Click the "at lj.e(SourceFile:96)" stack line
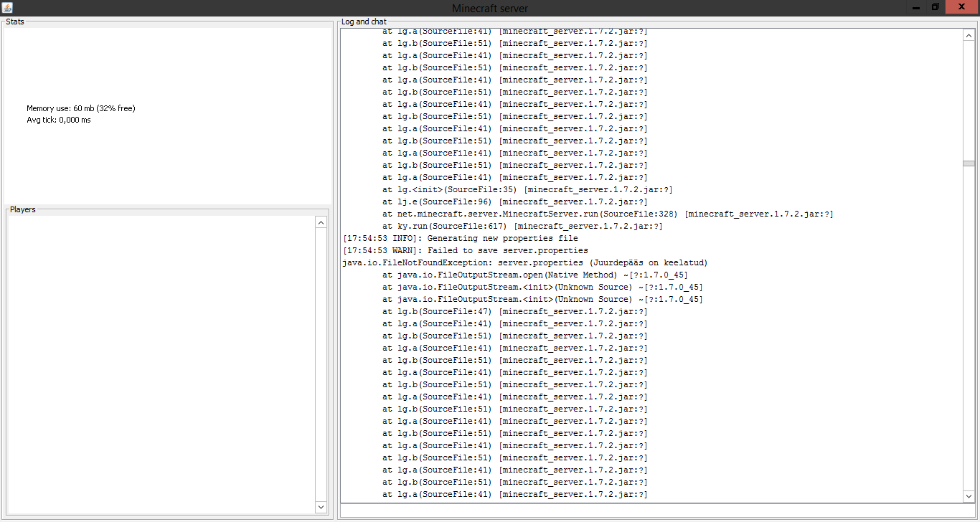The width and height of the screenshot is (980, 522). click(x=515, y=201)
